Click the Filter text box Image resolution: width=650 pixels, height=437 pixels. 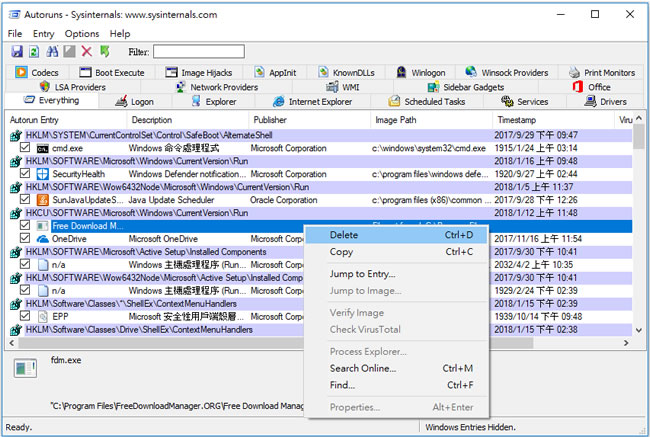[199, 52]
